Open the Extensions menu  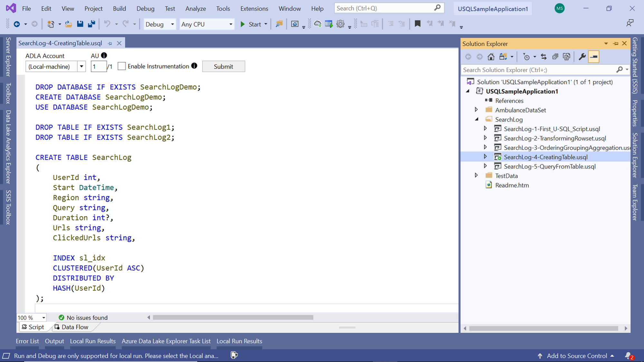[x=254, y=9]
